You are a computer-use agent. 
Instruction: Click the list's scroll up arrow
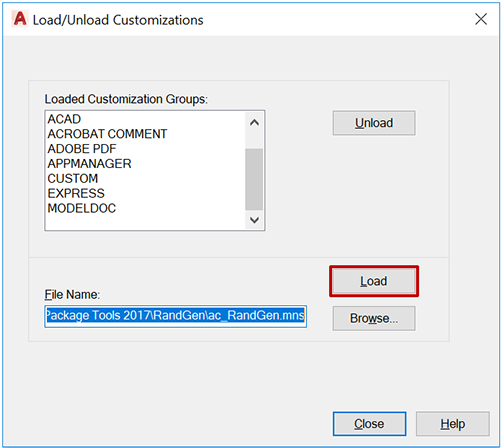[254, 123]
